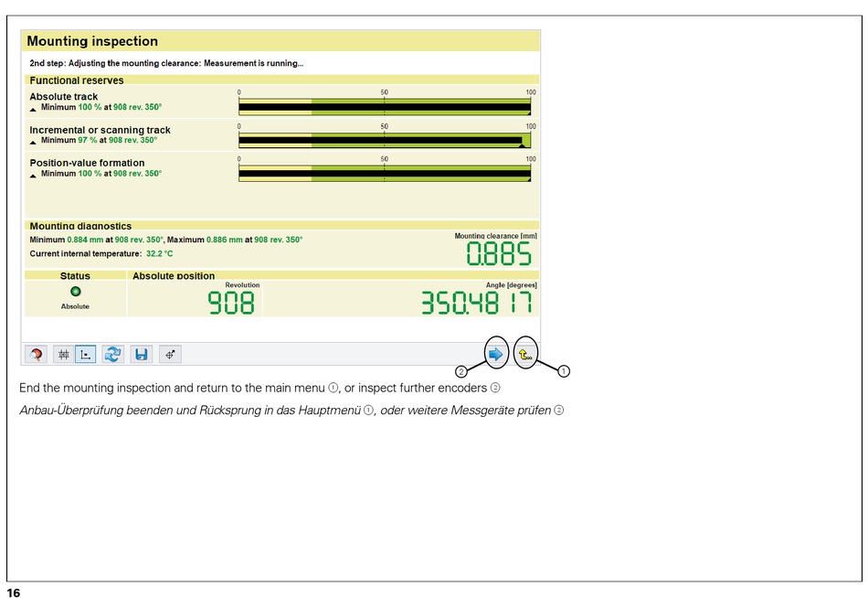Click the internal temperature value 32.2 °C
The height and width of the screenshot is (598, 868).
point(159,254)
